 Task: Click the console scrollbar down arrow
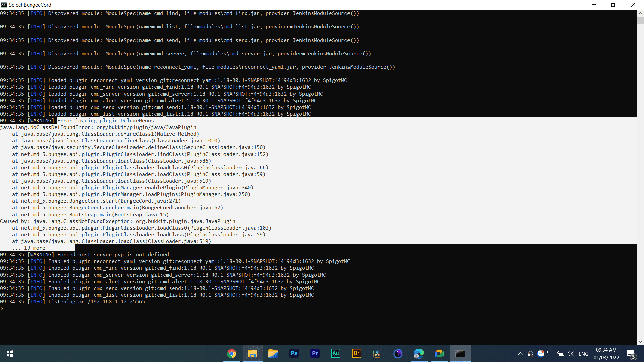coord(640,342)
